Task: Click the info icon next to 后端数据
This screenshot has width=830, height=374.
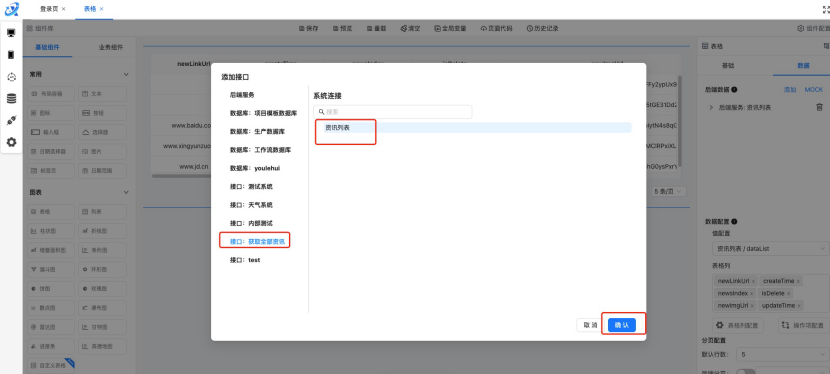Action: 734,90
